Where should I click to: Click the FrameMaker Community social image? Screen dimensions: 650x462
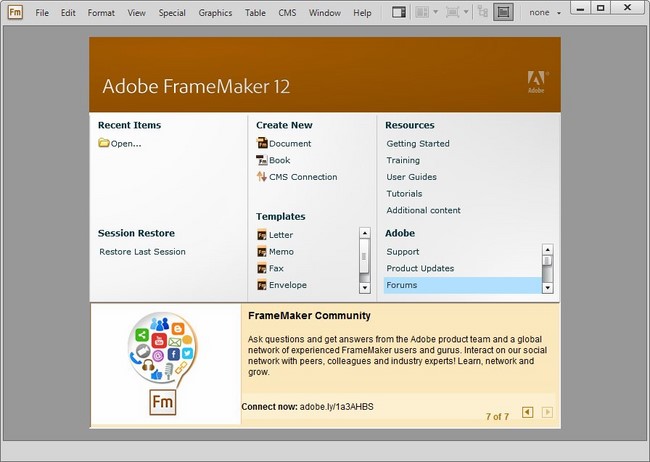coord(164,365)
